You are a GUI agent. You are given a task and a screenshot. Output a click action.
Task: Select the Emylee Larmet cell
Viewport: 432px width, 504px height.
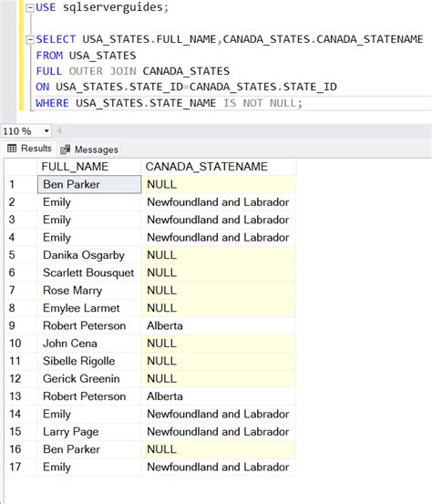pyautogui.click(x=89, y=308)
